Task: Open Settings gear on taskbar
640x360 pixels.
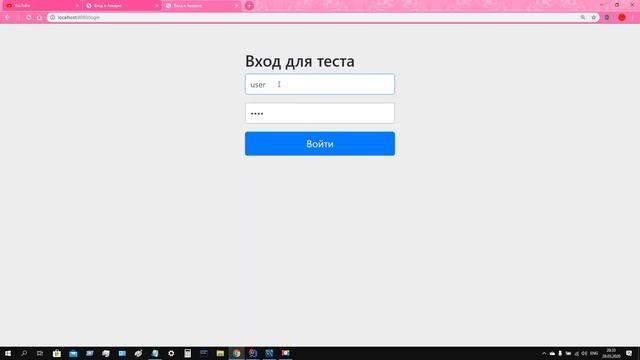Action: coord(171,353)
